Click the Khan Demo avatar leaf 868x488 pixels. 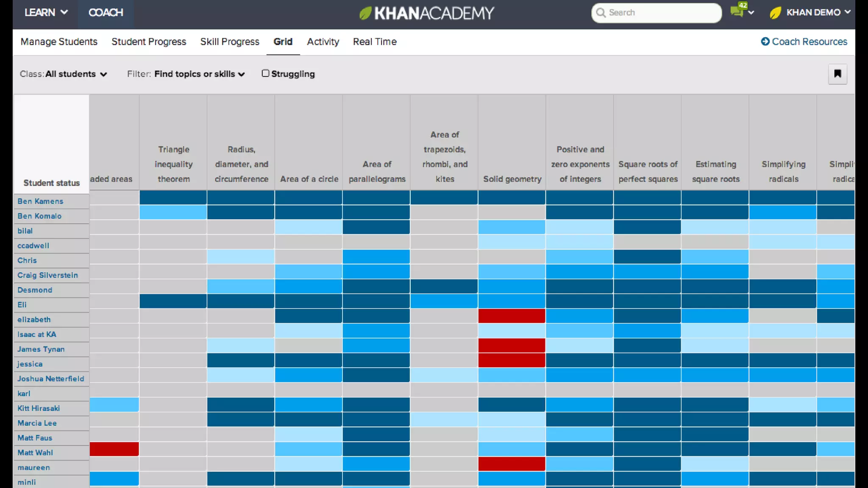[x=775, y=13]
